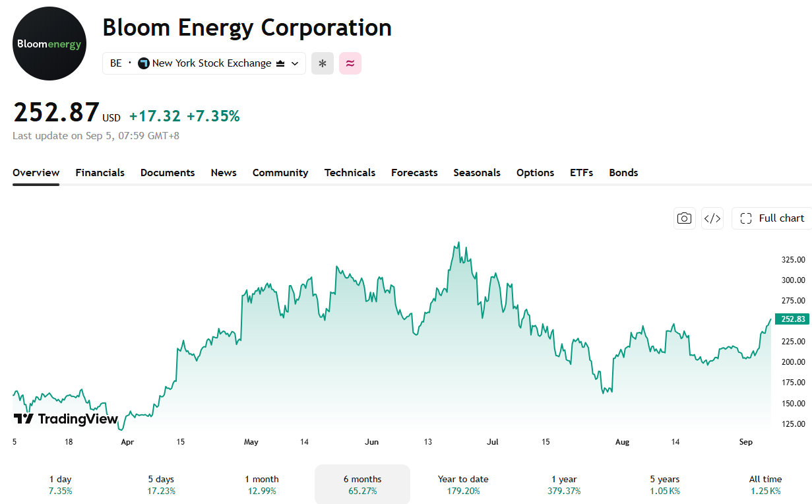Take a chart snapshot with camera icon
This screenshot has height=504, width=812.
(685, 218)
